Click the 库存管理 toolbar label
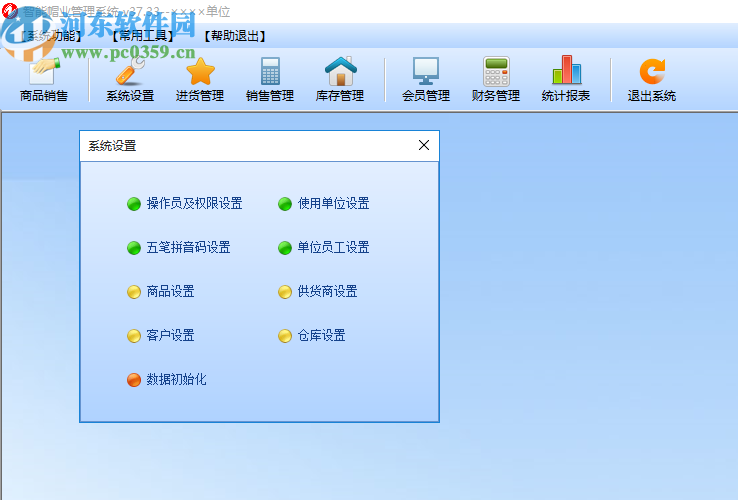Screen dimensions: 738x500 pyautogui.click(x=340, y=96)
